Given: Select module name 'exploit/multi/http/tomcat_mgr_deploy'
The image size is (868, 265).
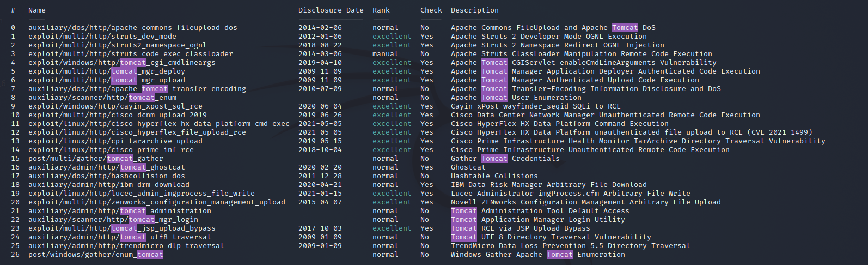Looking at the screenshot, I should 107,71.
